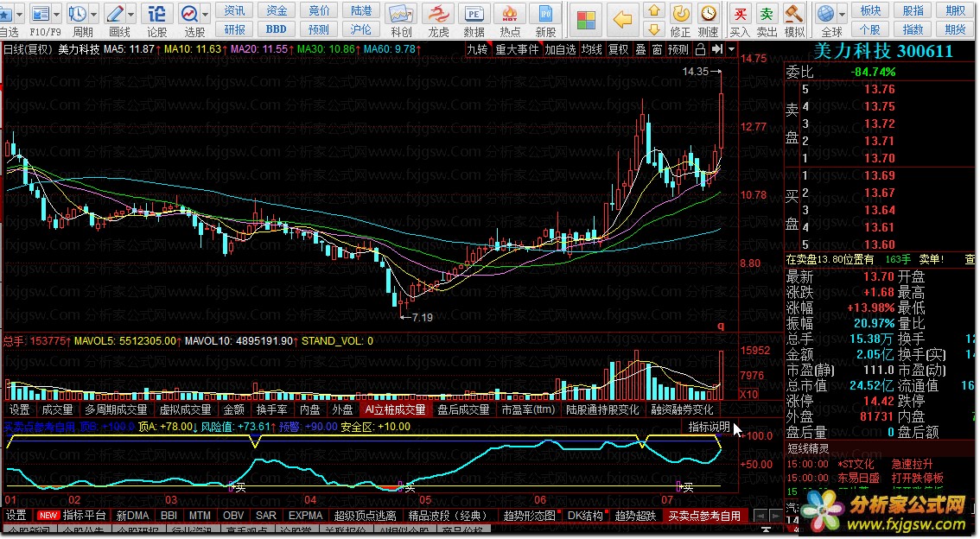Switch to the 成交量 volume tab
This screenshot has height=539, width=980.
coord(57,409)
